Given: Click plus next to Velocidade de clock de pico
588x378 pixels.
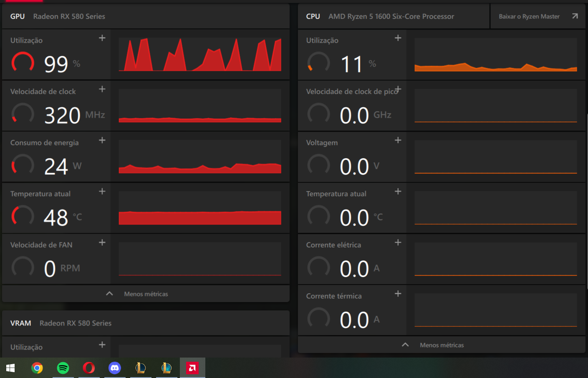Looking at the screenshot, I should click(x=398, y=89).
